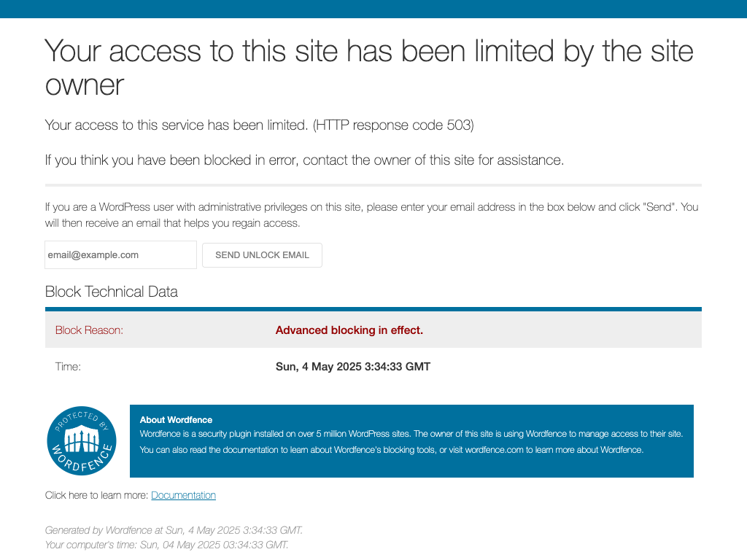
Task: Select the Time label in the data table
Action: coord(68,367)
